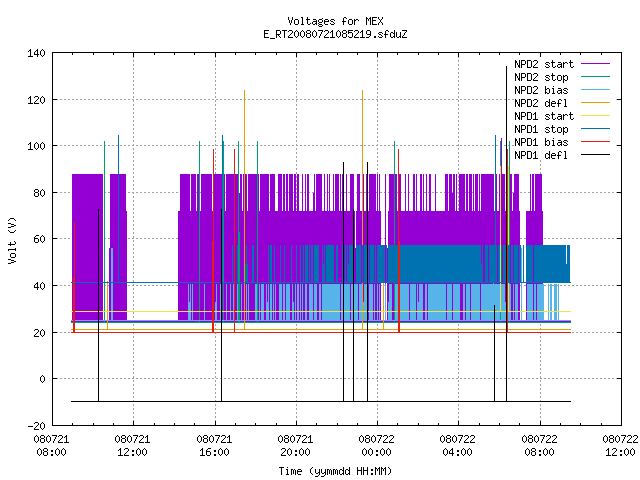Viewport: 640px width, 480px height.
Task: Click the 'NPD1 defl' legend label
Action: pyautogui.click(x=541, y=155)
